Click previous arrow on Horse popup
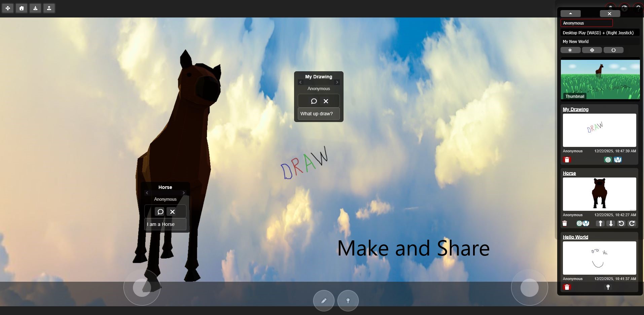644x315 pixels. tap(147, 193)
